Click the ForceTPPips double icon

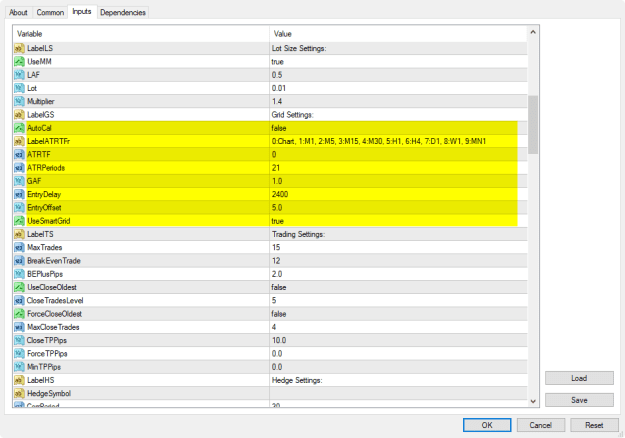pyautogui.click(x=19, y=354)
